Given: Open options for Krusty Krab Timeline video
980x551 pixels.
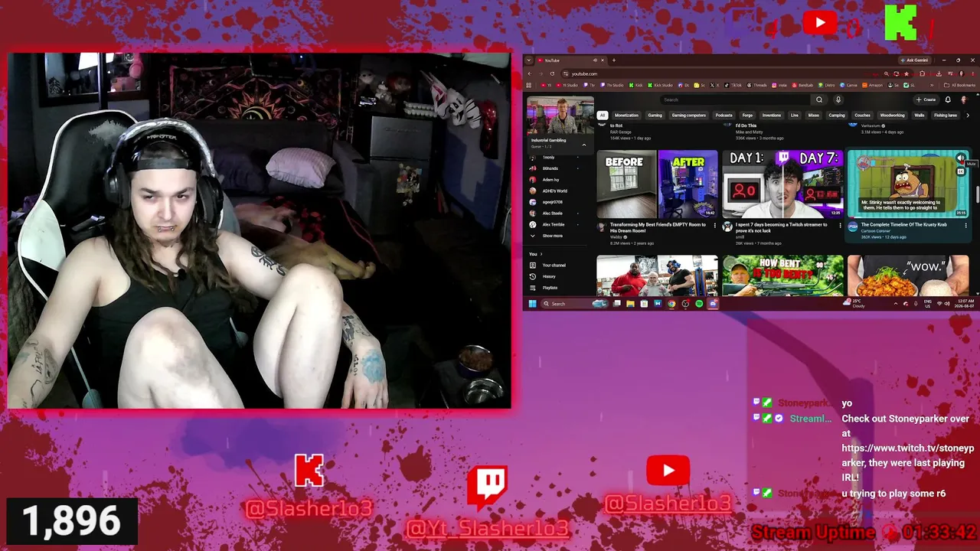Looking at the screenshot, I should [965, 226].
